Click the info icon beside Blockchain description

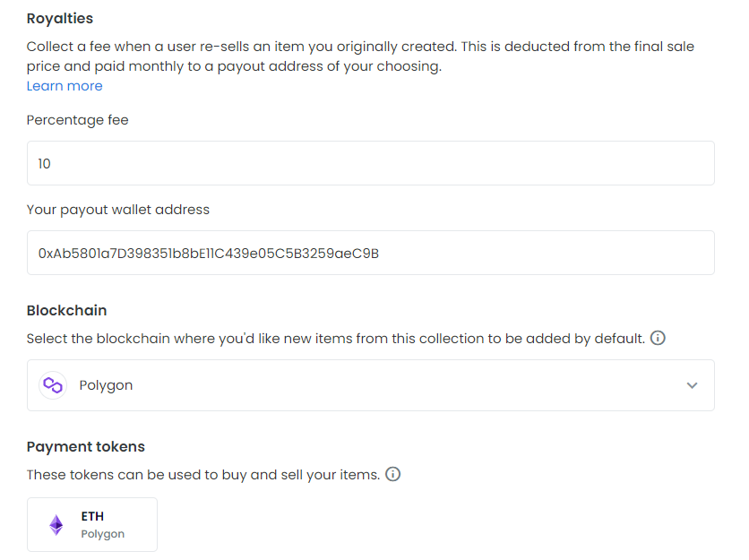coord(658,339)
